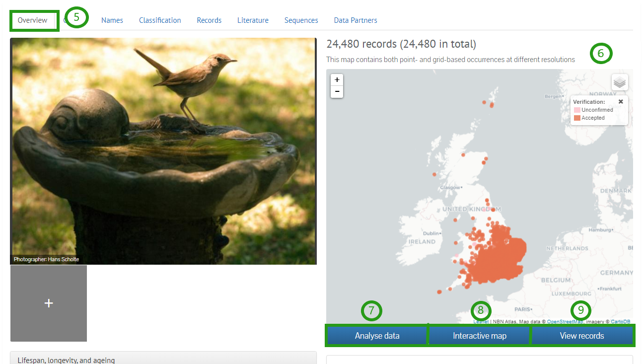
Task: Click the Accepted color swatch in legend
Action: (577, 118)
